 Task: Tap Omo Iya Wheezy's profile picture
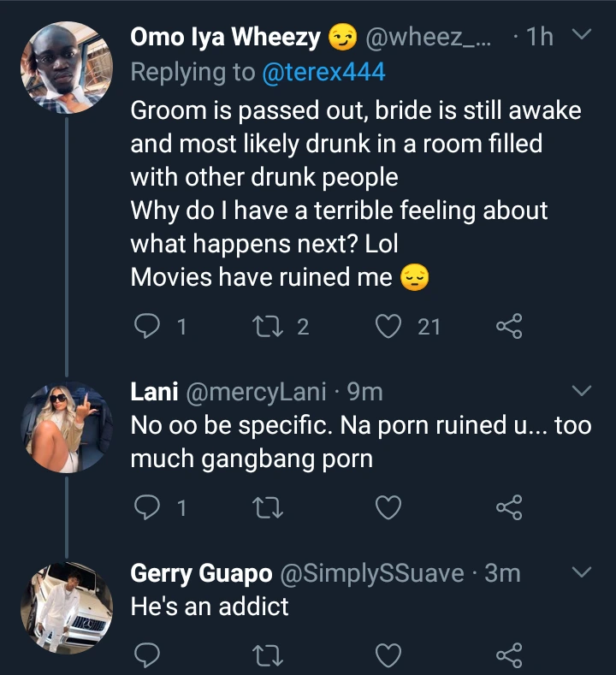click(66, 68)
